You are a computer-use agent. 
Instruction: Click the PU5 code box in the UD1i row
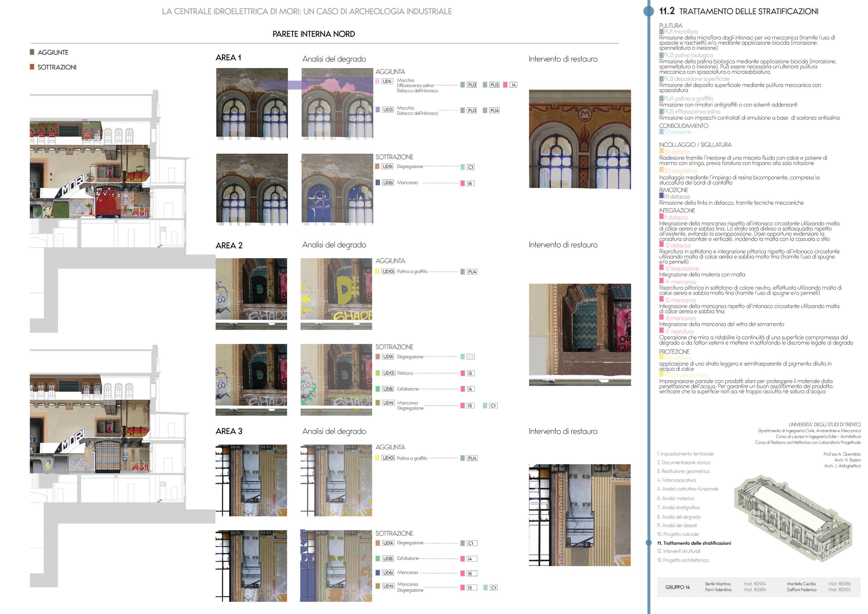[x=494, y=85]
